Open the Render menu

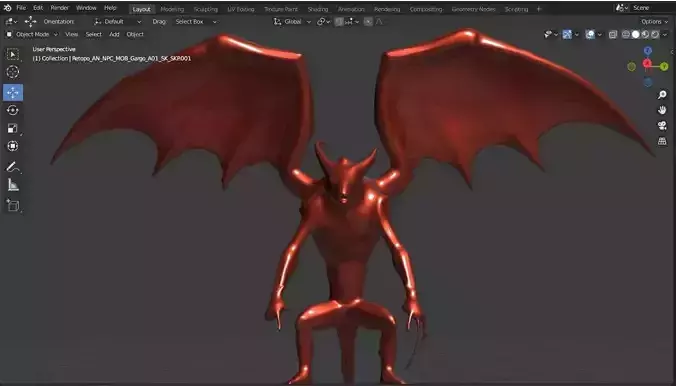coord(59,8)
